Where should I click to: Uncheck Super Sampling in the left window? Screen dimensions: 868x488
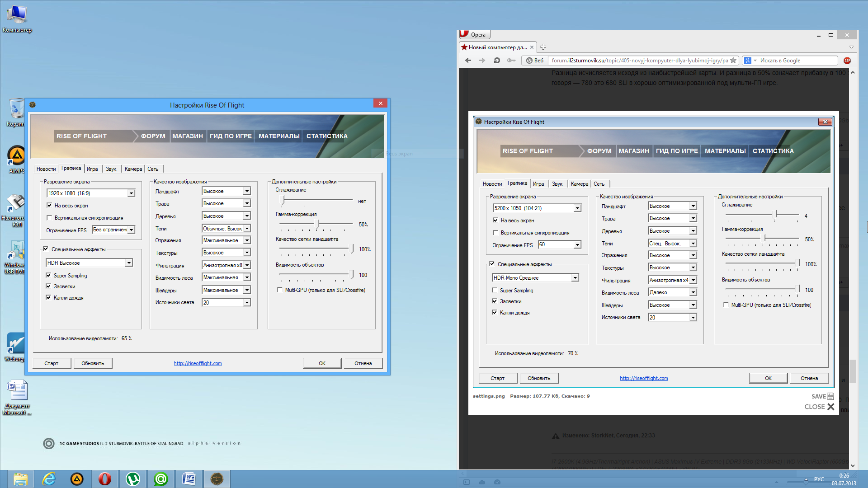coord(48,275)
